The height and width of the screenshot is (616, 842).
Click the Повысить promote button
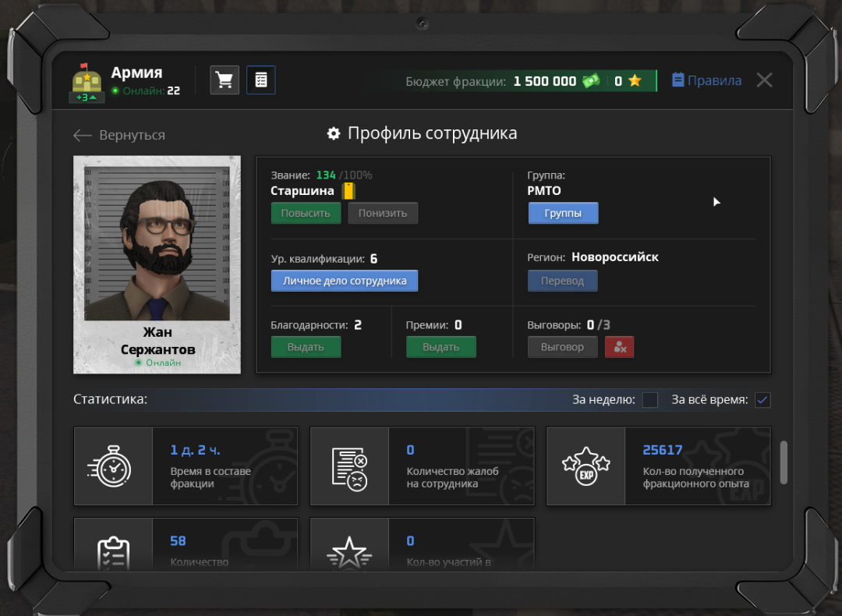(x=306, y=213)
